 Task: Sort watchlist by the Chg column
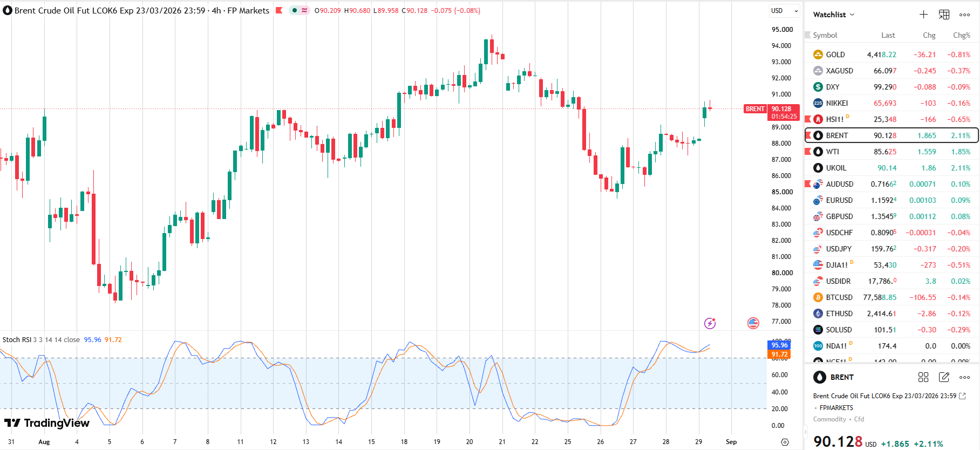click(929, 35)
